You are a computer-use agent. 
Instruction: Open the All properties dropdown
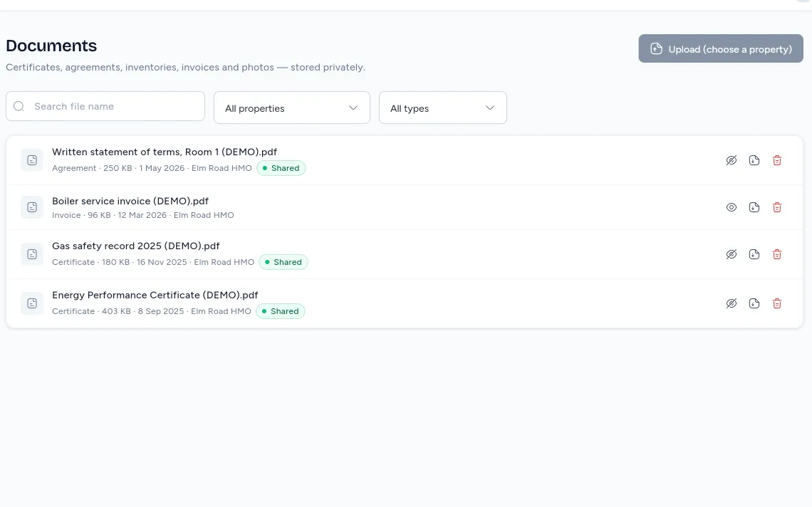[292, 108]
